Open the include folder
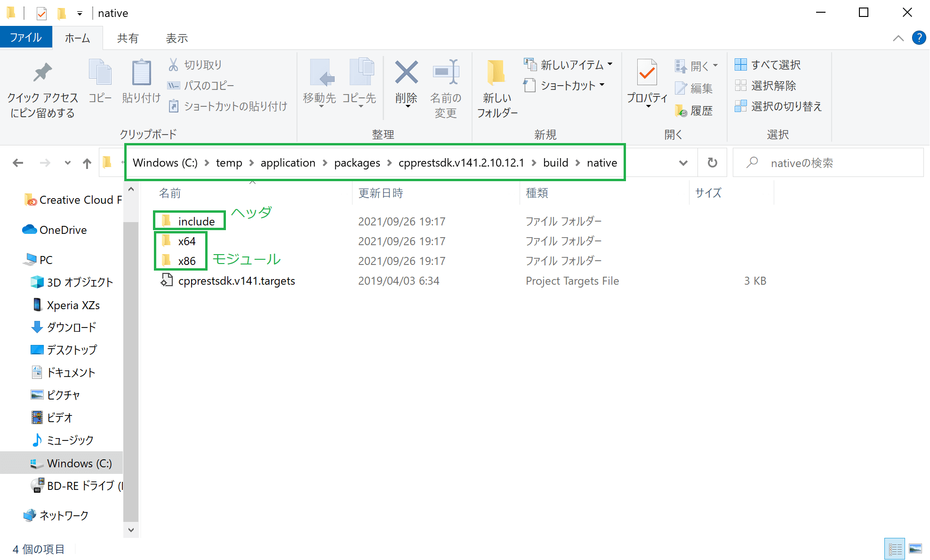 point(195,220)
